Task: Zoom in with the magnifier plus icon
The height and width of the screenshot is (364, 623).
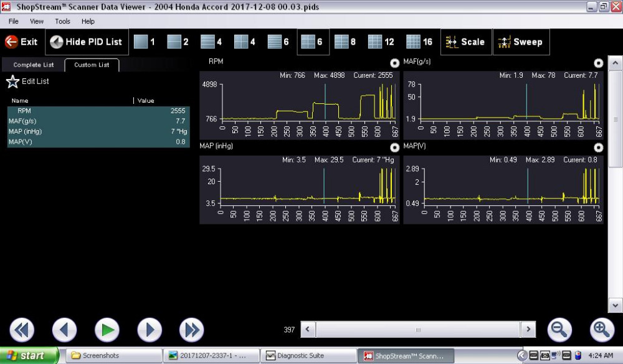Action: [x=601, y=330]
